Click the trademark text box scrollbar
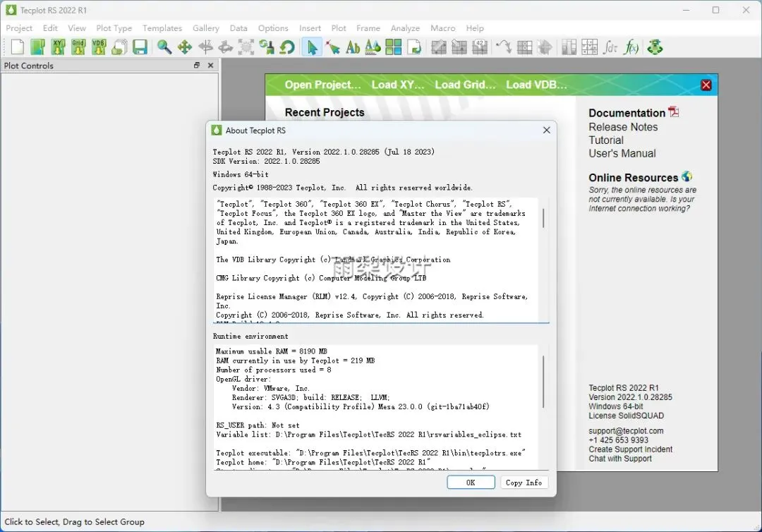762x532 pixels. click(x=543, y=218)
